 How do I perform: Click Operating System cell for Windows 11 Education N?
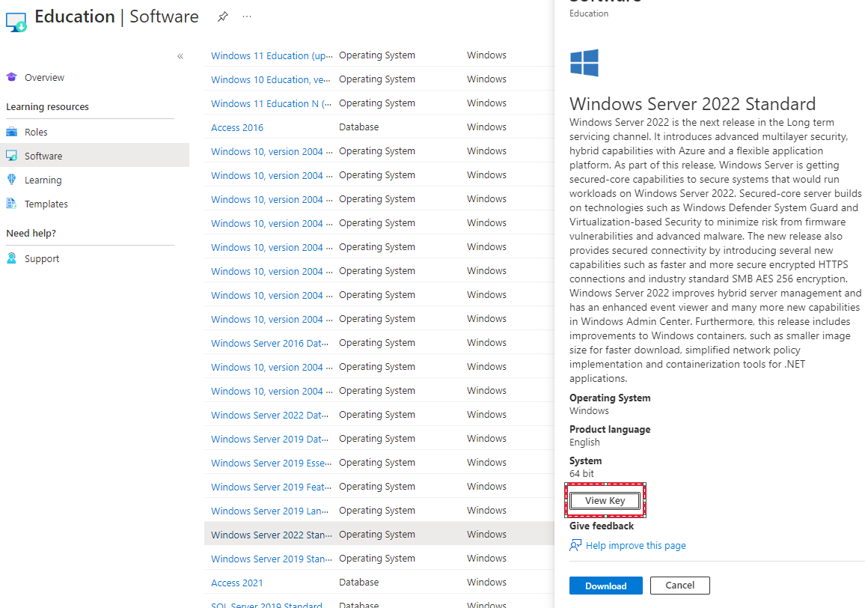click(x=377, y=103)
